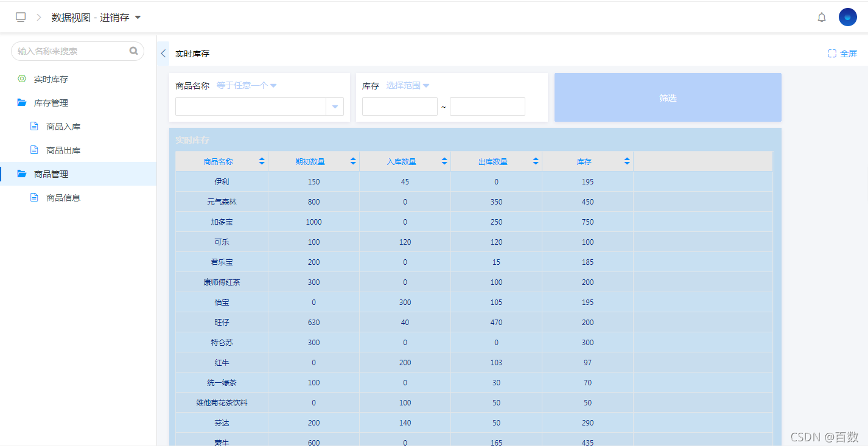The height and width of the screenshot is (448, 868).
Task: Click the 红牛 product cell
Action: (x=222, y=362)
